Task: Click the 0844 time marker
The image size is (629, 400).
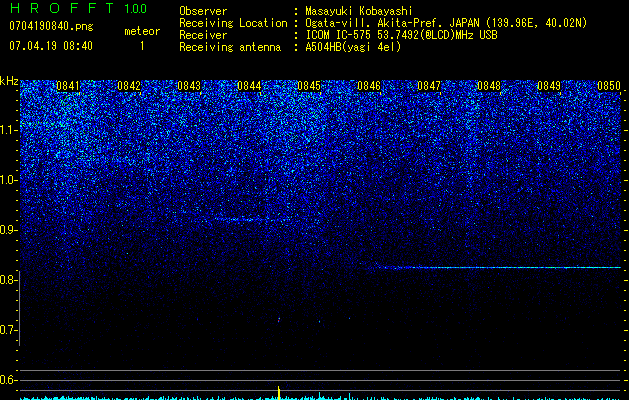Action: click(249, 86)
